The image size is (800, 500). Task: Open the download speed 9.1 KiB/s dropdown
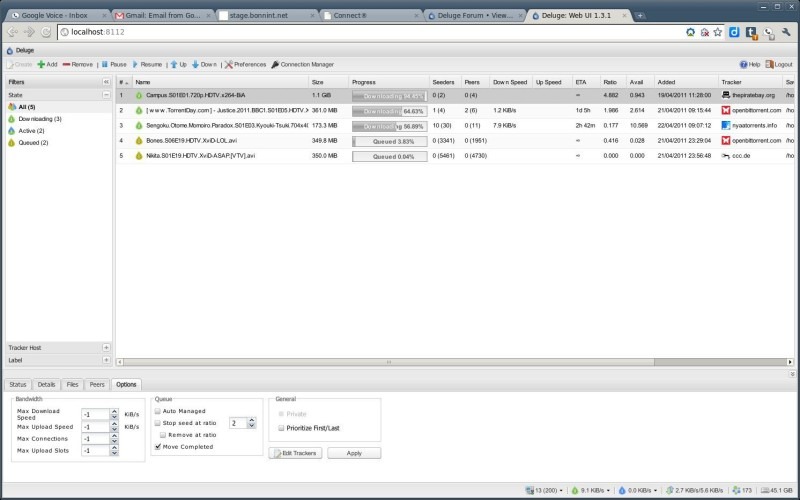click(590, 490)
